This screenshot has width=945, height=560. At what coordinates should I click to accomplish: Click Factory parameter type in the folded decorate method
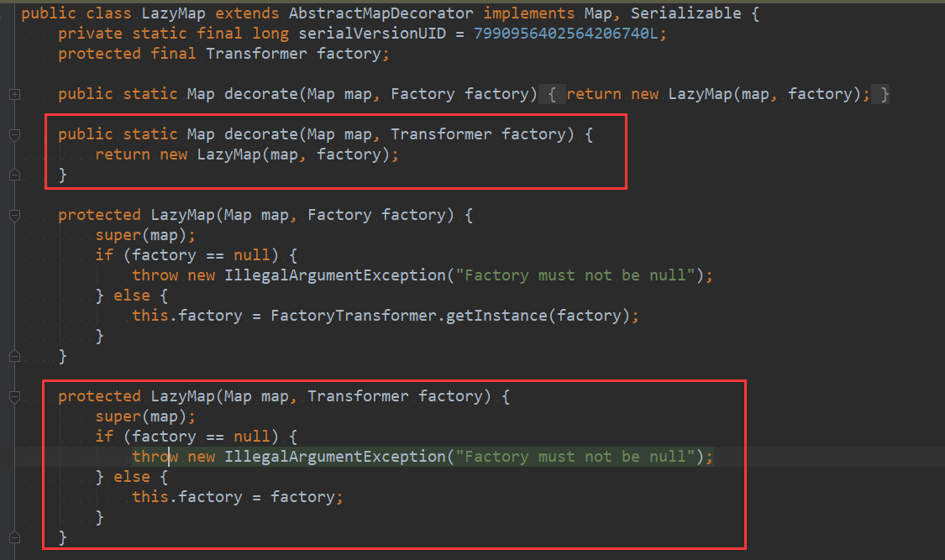point(423,95)
